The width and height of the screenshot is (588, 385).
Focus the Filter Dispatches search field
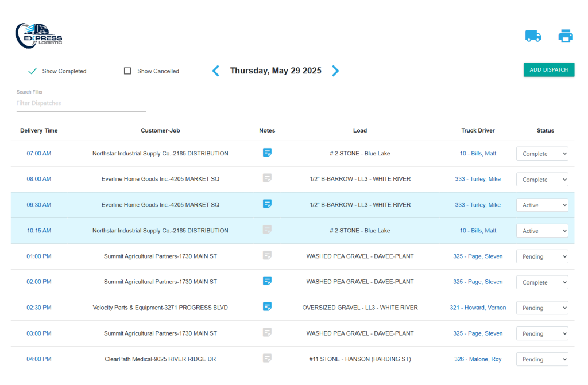pyautogui.click(x=81, y=103)
